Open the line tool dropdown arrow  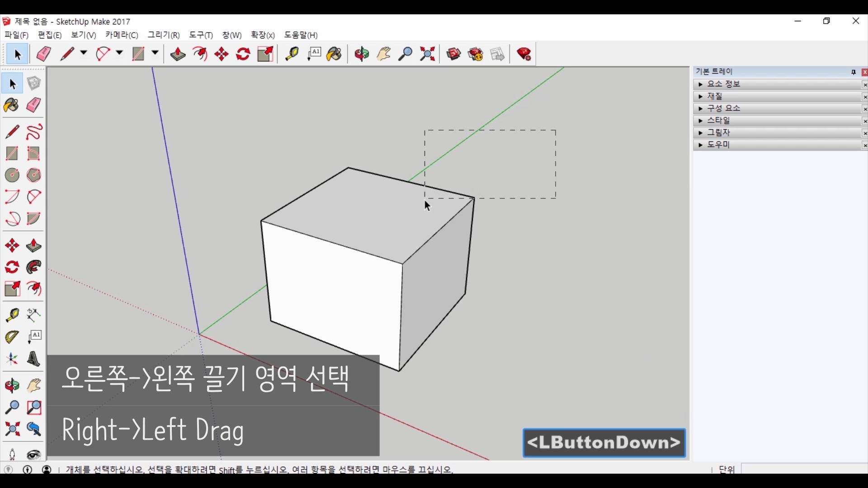click(x=84, y=53)
